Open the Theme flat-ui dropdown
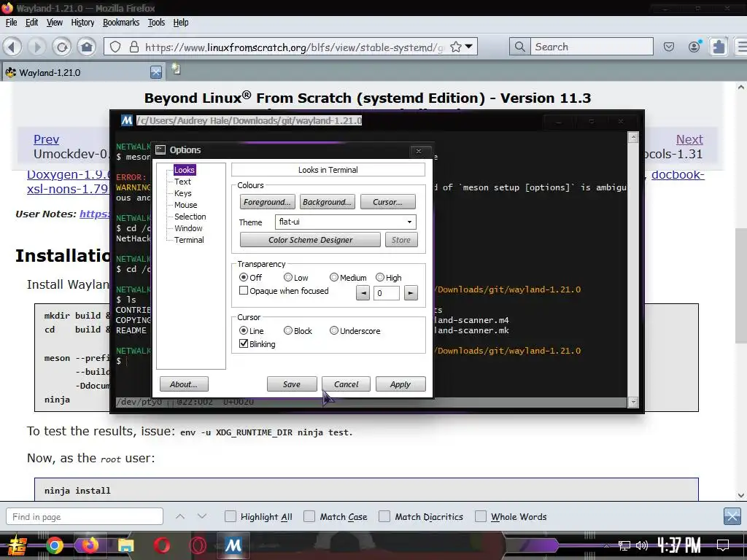 point(345,222)
